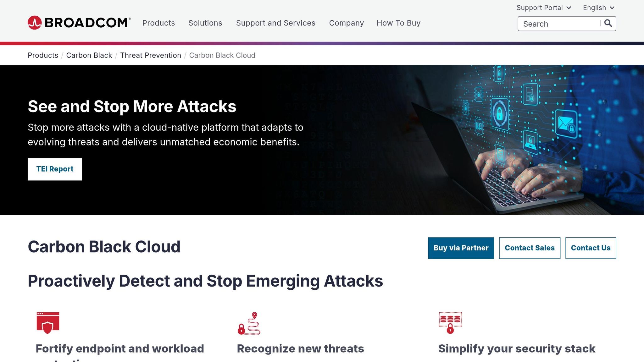Expand the Support Portal dropdown
Viewport: 644px width, 362px height.
(x=543, y=8)
